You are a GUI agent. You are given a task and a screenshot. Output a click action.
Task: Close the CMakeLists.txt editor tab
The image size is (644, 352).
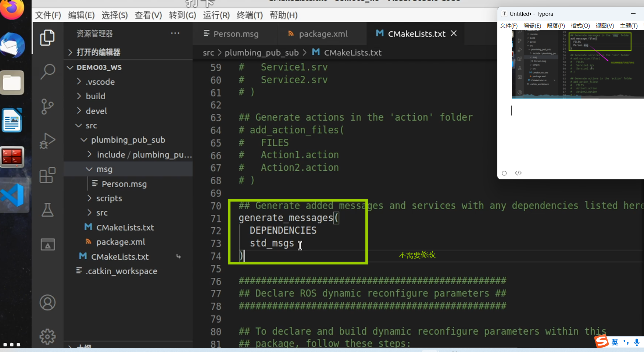click(x=454, y=33)
